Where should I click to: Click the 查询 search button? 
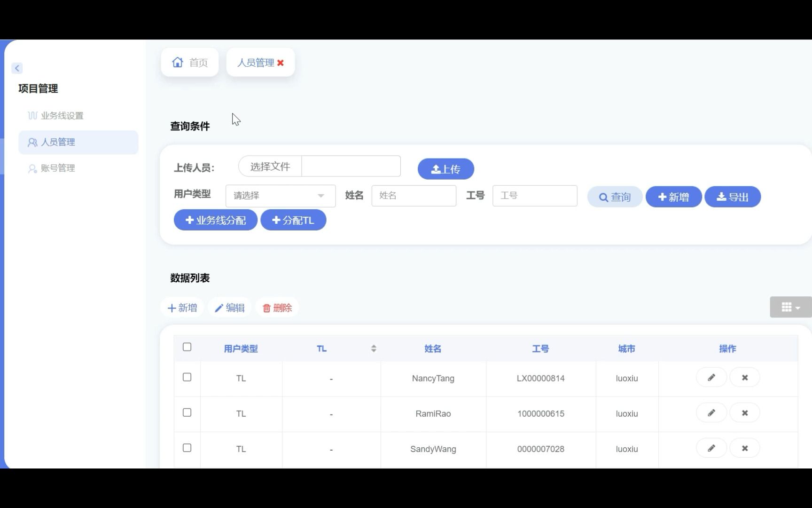[615, 197]
